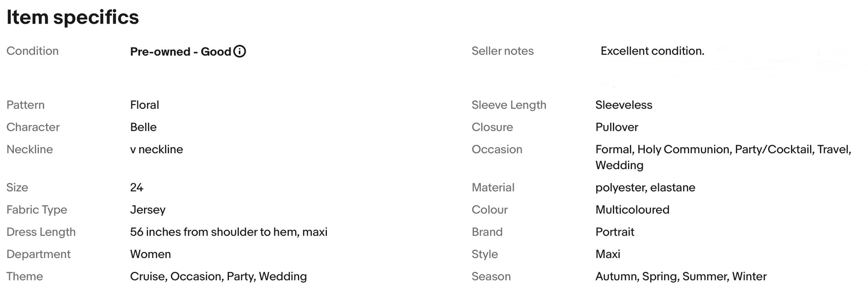Click the Maxi style value
This screenshot has height=291, width=868.
[608, 254]
